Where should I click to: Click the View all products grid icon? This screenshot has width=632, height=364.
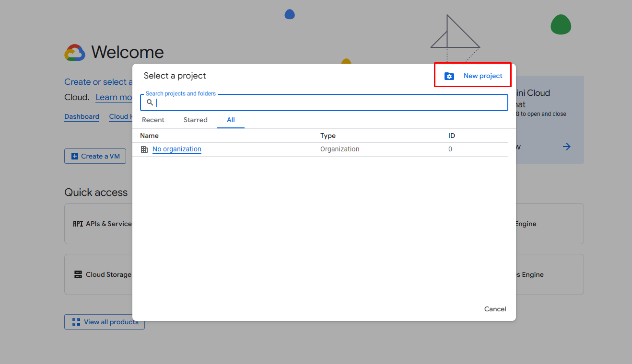[76, 322]
